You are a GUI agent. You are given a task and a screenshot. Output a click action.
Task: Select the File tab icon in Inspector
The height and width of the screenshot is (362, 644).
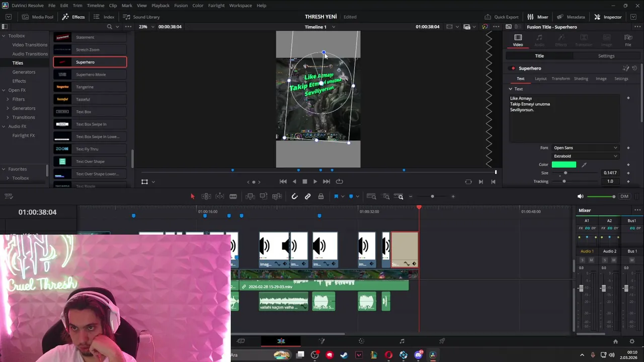click(x=628, y=40)
